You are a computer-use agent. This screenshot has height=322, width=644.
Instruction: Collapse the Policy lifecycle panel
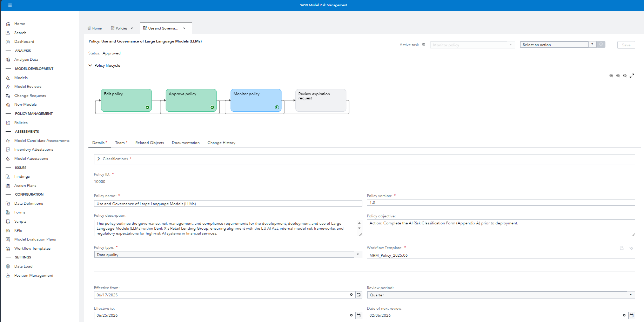(x=90, y=65)
